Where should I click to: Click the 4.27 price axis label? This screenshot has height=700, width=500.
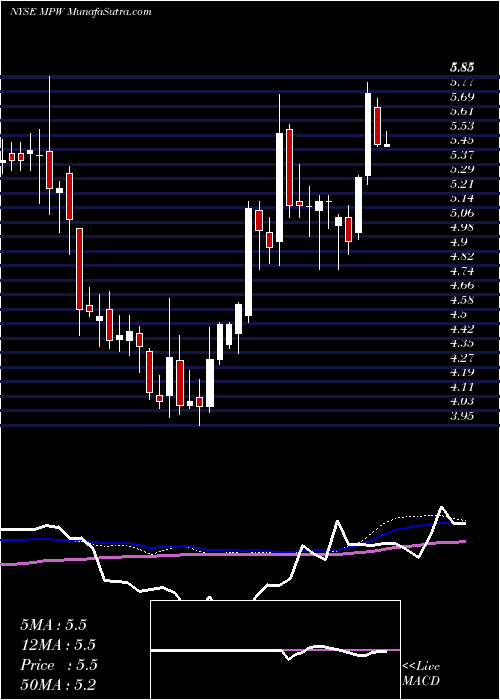(x=462, y=358)
